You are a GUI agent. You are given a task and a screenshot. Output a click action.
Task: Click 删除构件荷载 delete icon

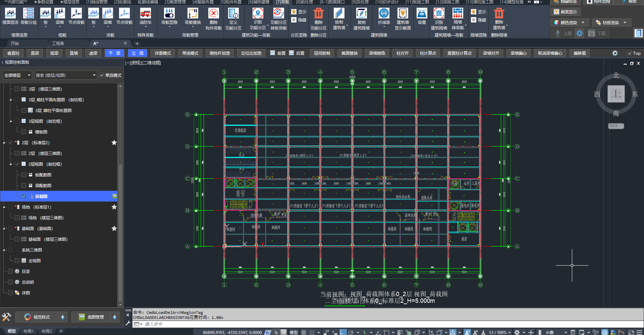(x=213, y=14)
